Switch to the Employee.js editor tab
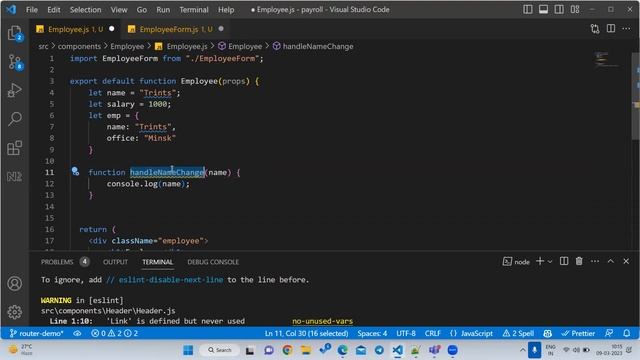Image resolution: width=640 pixels, height=360 pixels. (75, 29)
